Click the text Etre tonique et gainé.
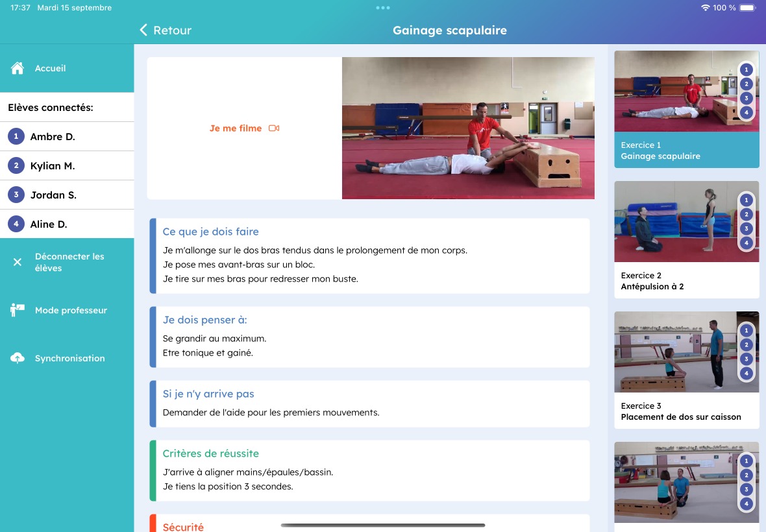Viewport: 766px width, 532px height. (x=208, y=352)
